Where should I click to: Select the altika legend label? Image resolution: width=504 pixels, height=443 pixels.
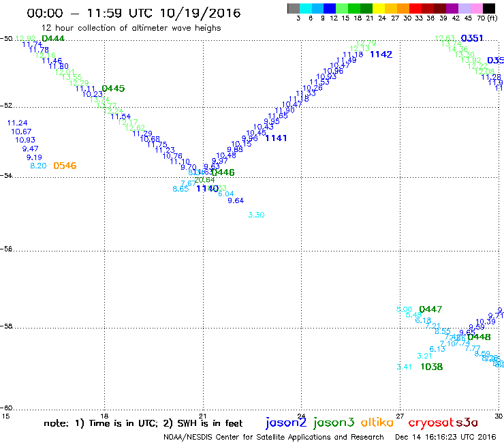click(x=377, y=422)
